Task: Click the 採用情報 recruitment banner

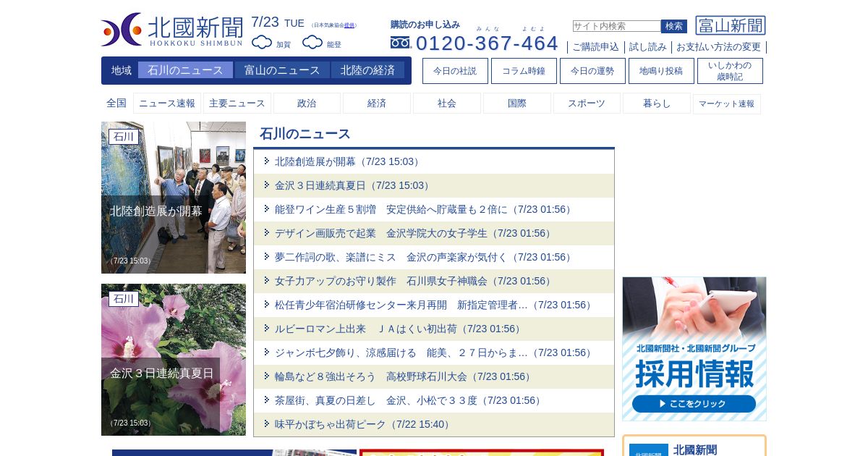Action: [694, 349]
